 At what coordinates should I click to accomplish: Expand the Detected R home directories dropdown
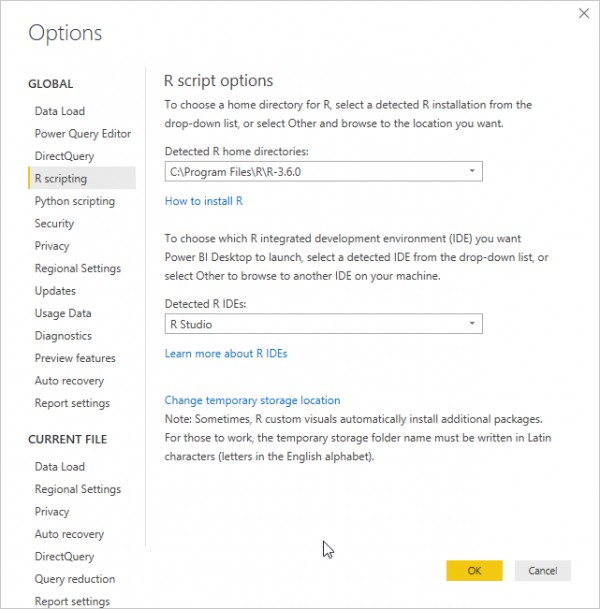pos(323,172)
